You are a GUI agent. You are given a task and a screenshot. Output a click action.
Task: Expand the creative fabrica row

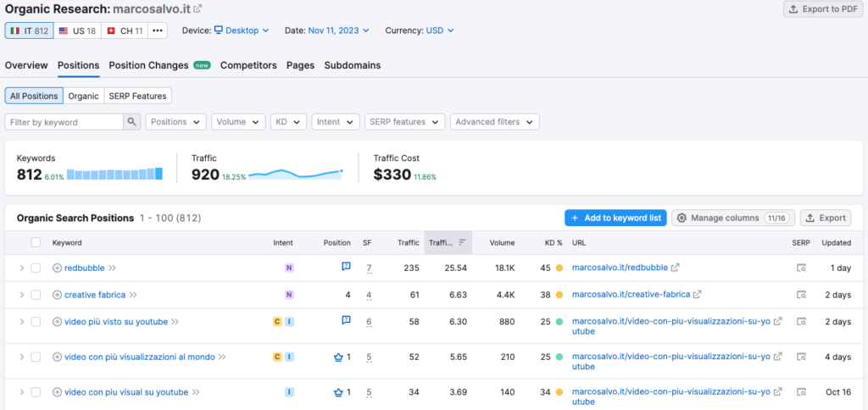click(21, 295)
